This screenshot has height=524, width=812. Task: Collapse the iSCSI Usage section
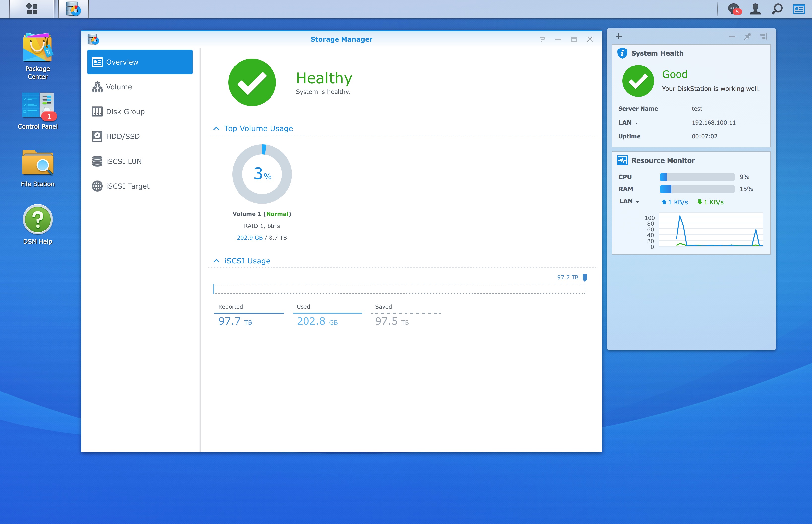coord(216,261)
